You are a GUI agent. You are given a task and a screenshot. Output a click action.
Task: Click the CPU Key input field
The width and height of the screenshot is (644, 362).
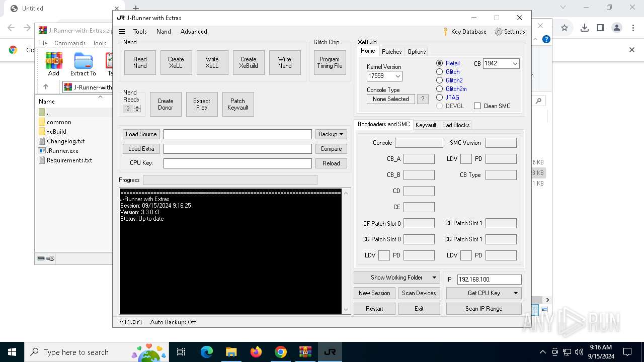[237, 163]
